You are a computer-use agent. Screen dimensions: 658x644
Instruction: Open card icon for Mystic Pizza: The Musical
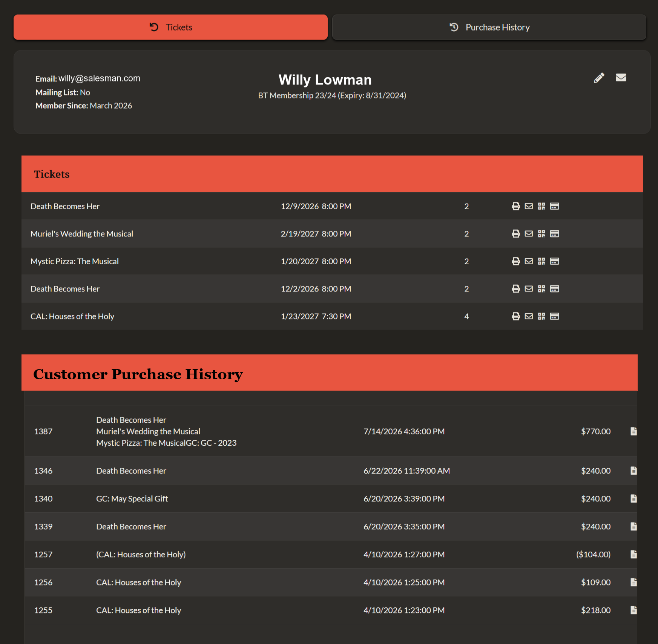click(x=554, y=261)
